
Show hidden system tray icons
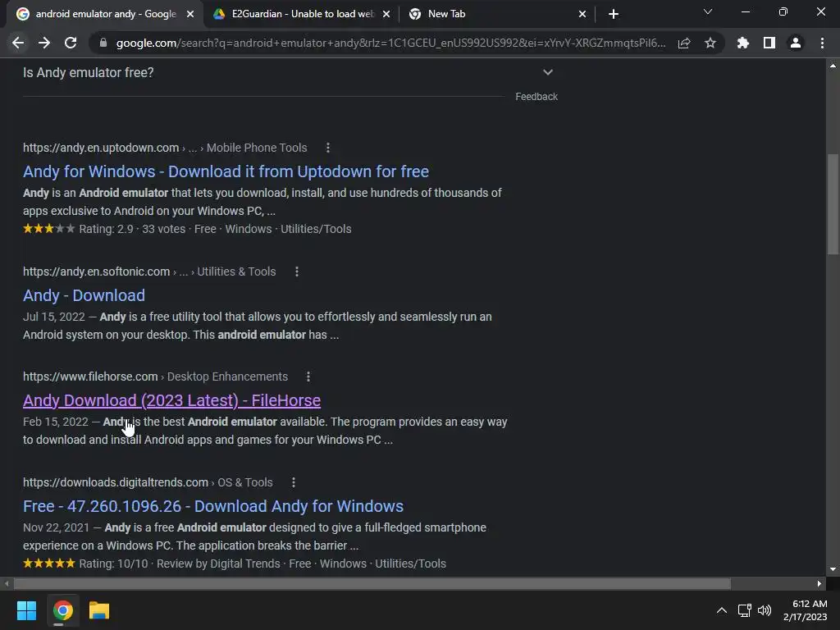coord(722,610)
